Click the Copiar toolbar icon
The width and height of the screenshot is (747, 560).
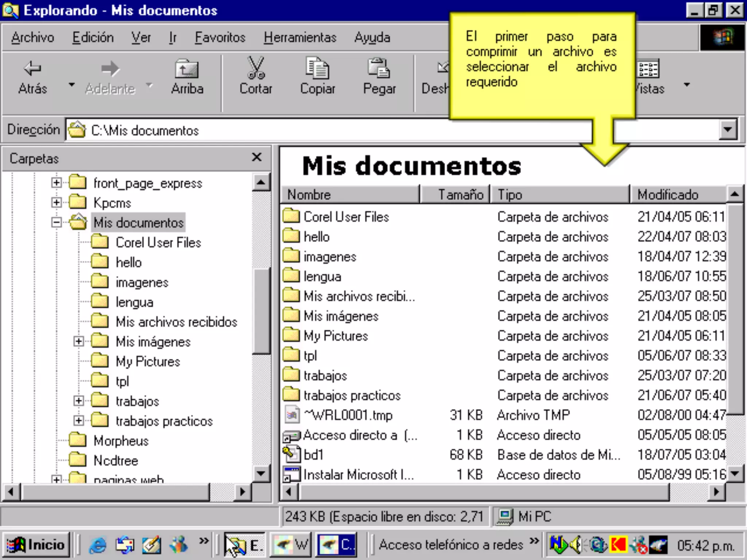click(317, 69)
